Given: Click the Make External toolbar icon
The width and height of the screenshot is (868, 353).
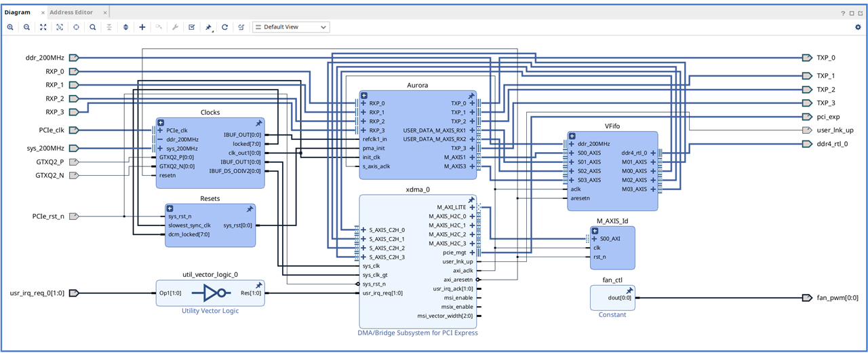Looking at the screenshot, I should coord(159,27).
